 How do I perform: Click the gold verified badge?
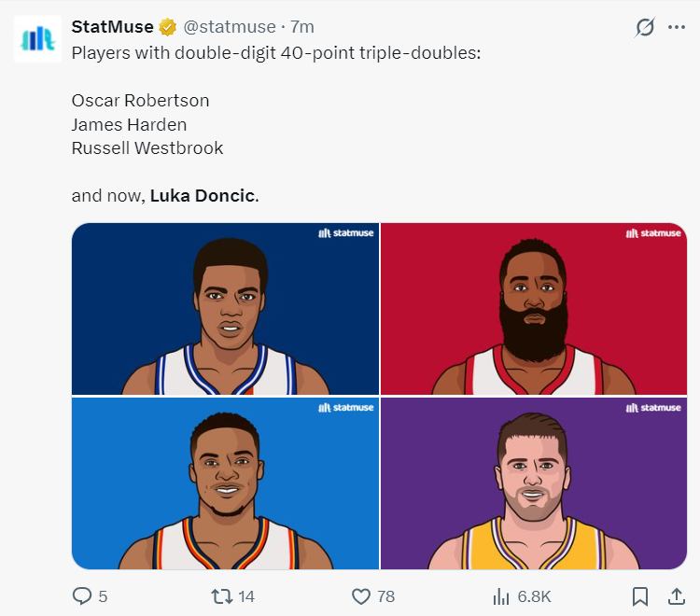coord(169,27)
